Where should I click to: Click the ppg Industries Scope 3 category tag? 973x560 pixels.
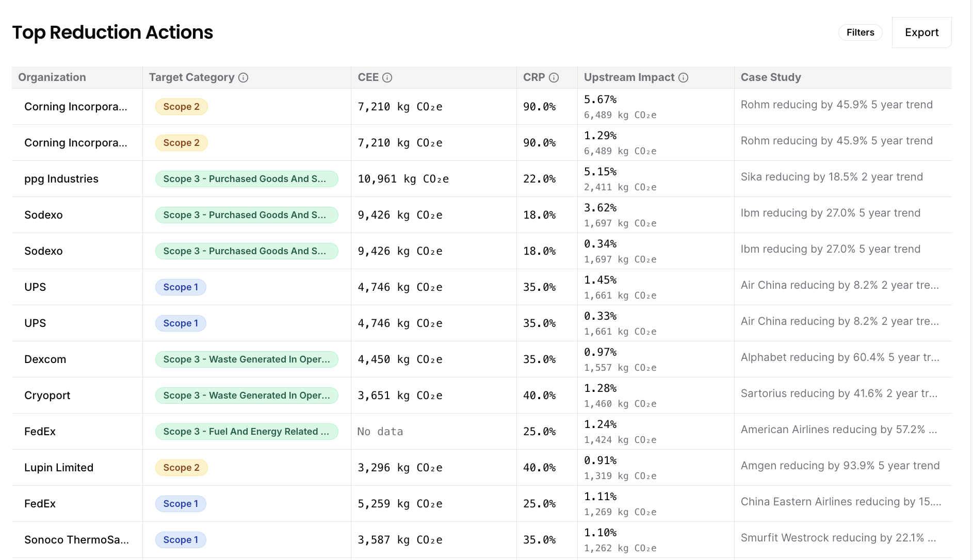(246, 179)
